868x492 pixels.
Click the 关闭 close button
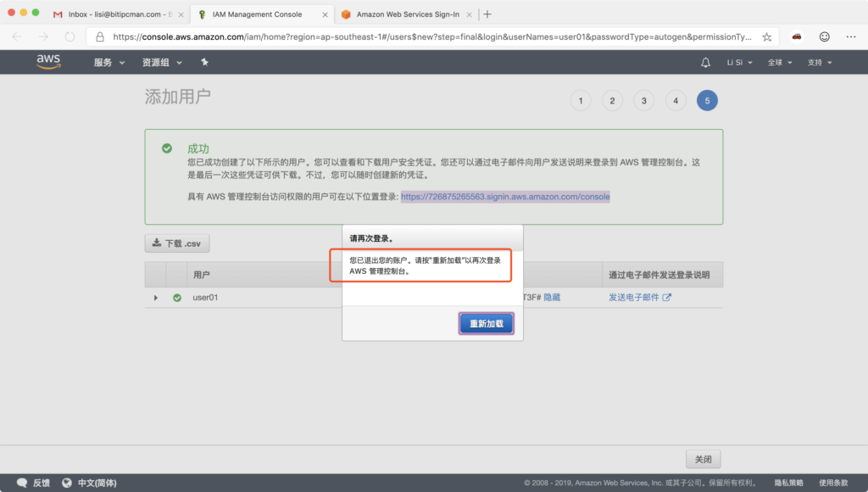pyautogui.click(x=703, y=459)
